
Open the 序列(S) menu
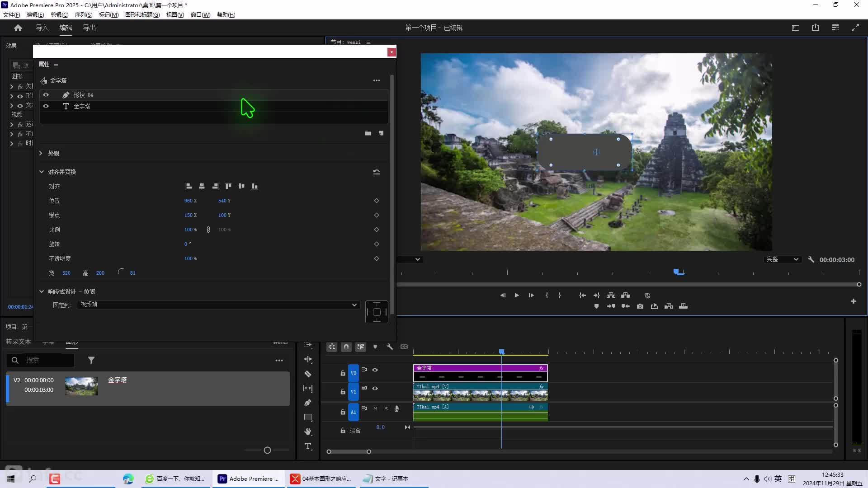[x=84, y=14]
